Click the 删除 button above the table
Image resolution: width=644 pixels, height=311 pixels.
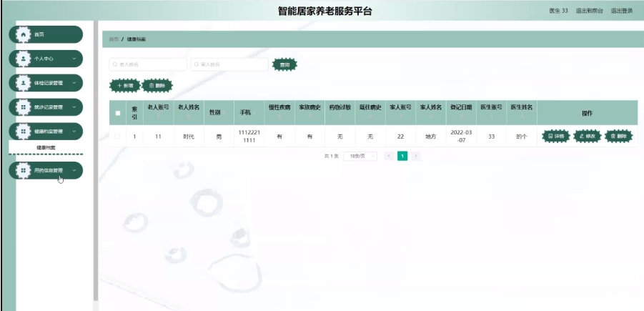pos(157,86)
